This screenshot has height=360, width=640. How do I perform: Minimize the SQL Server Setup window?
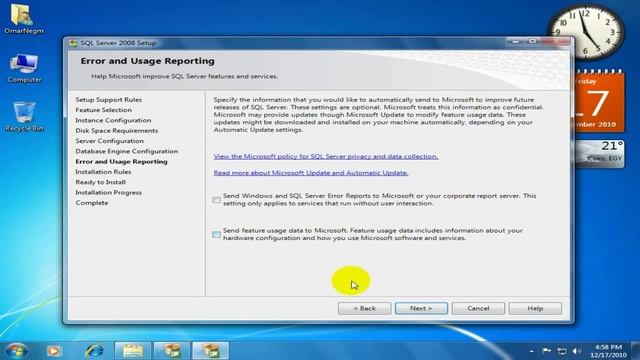click(x=516, y=41)
